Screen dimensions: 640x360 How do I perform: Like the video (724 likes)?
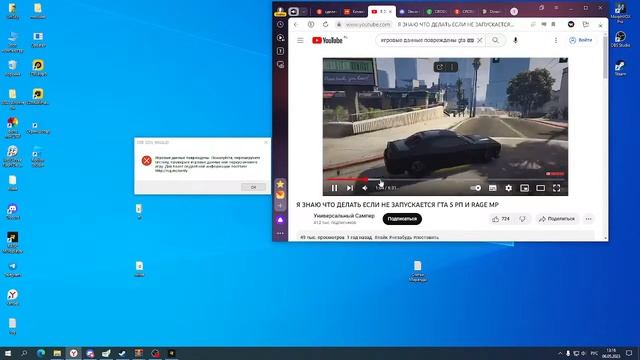click(x=501, y=219)
